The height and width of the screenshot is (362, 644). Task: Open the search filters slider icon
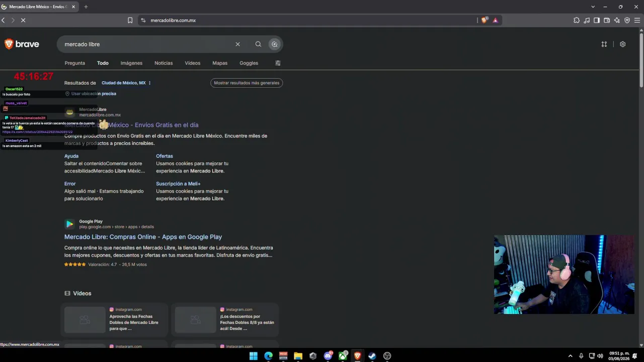(278, 63)
